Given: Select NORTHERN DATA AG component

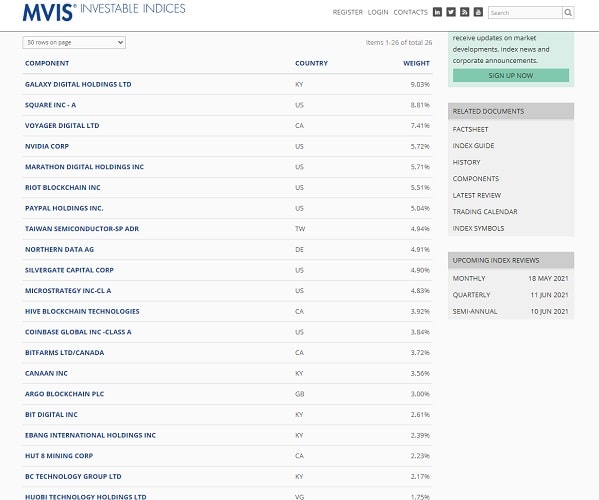Looking at the screenshot, I should 59,249.
